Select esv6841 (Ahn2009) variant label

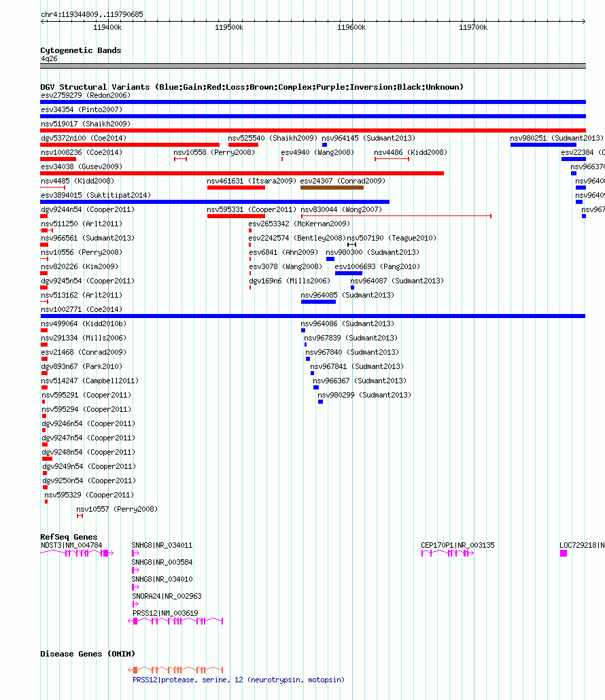(x=283, y=252)
